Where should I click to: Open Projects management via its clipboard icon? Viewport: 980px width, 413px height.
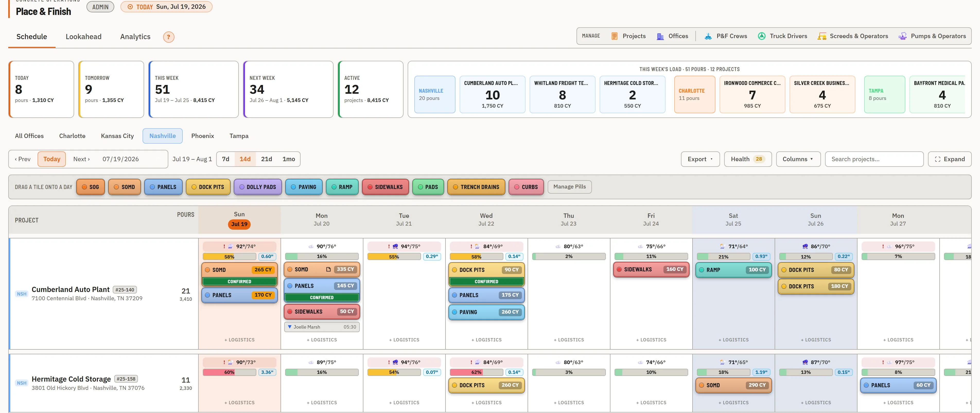pos(614,36)
